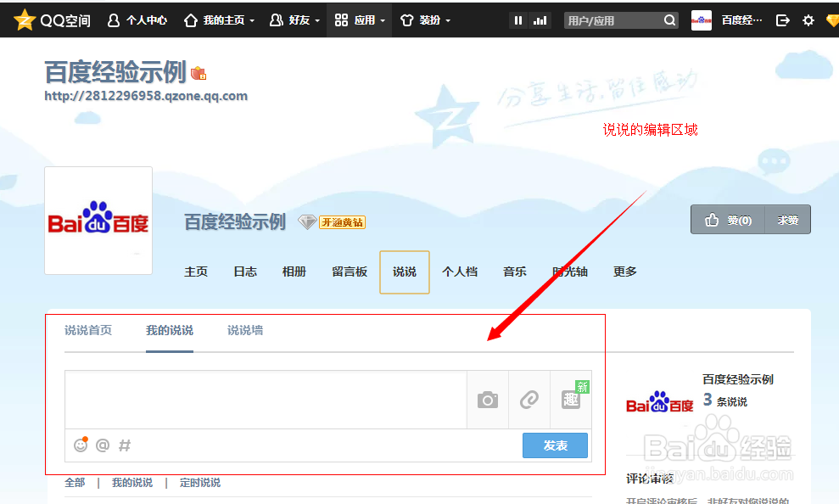
Task: Open the 趣 feature with the 新 badge
Action: [571, 399]
